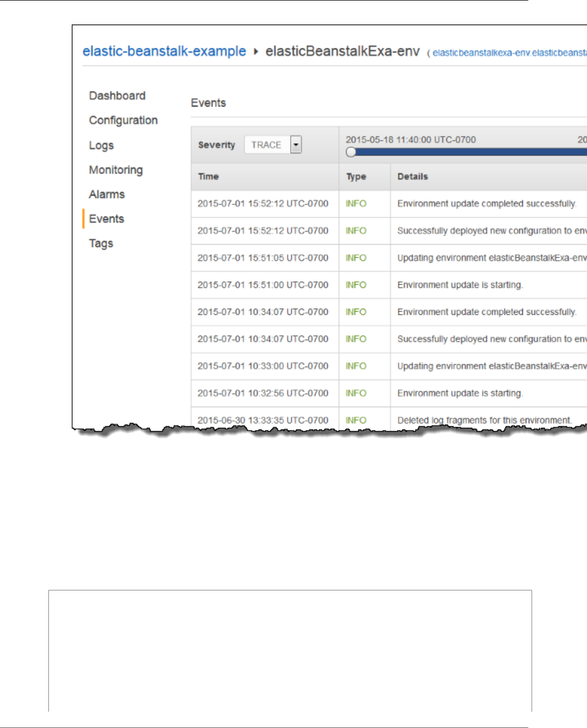Select the second 2015-07-01 15:52:12 timestamp

tap(263, 231)
